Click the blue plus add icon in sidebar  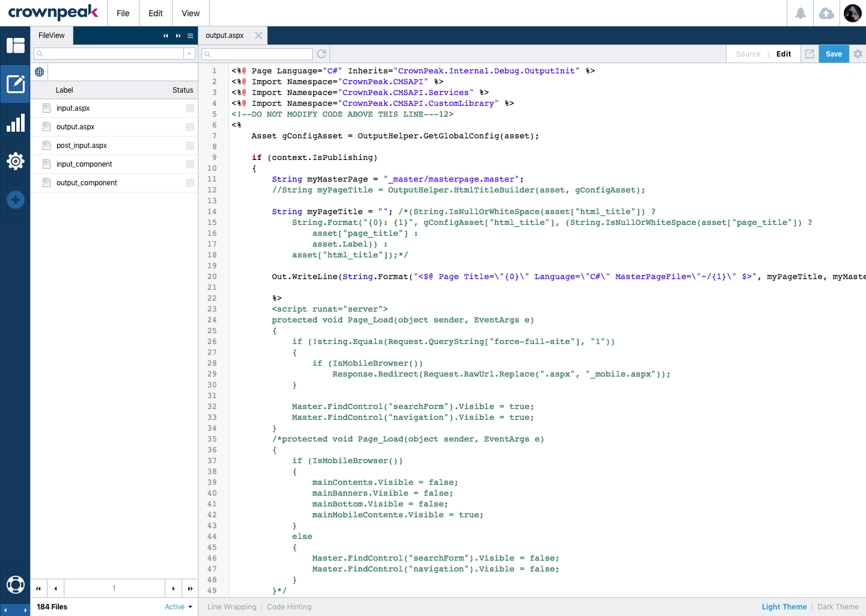15,200
